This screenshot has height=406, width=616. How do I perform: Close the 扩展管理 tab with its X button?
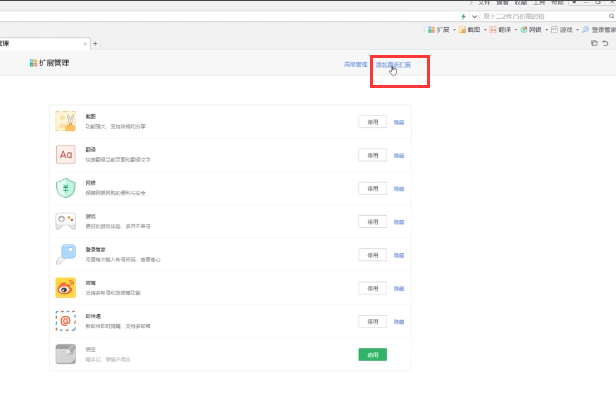coord(85,44)
